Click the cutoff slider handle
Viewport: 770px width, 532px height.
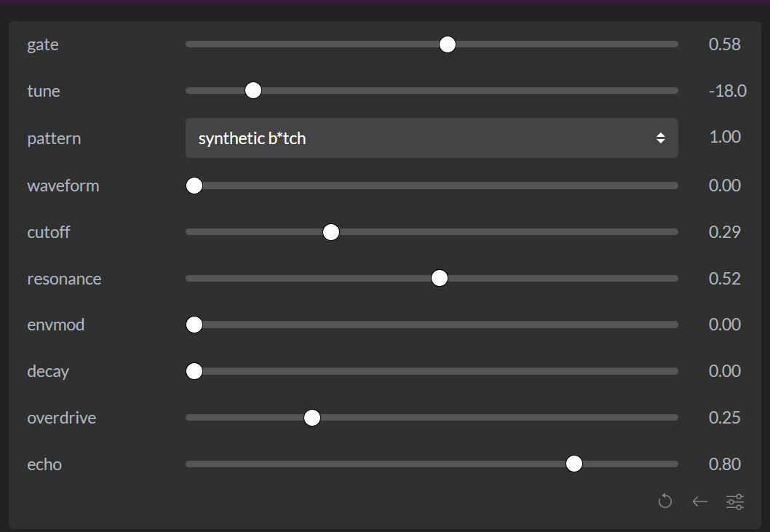pyautogui.click(x=331, y=232)
